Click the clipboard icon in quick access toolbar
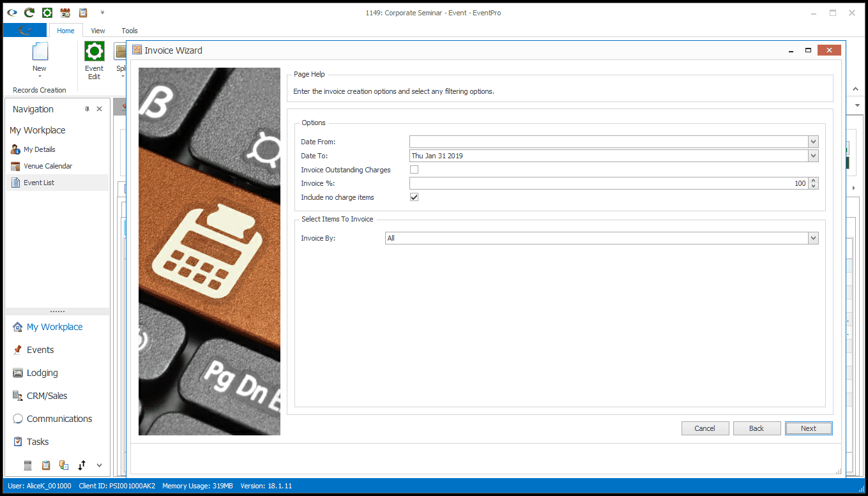The height and width of the screenshot is (496, 868). [x=83, y=12]
